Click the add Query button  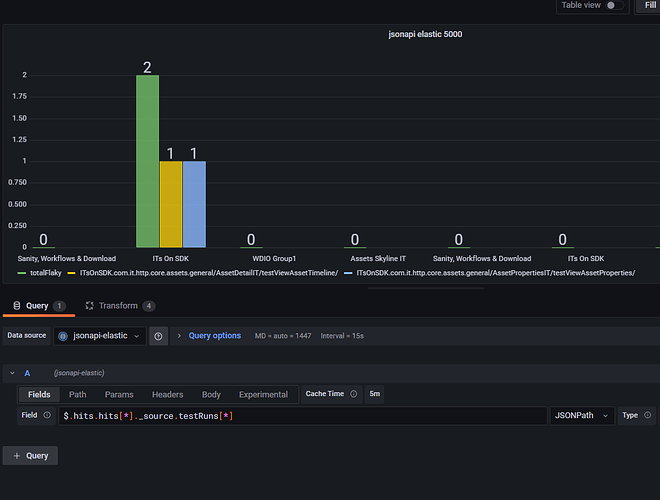click(x=30, y=456)
